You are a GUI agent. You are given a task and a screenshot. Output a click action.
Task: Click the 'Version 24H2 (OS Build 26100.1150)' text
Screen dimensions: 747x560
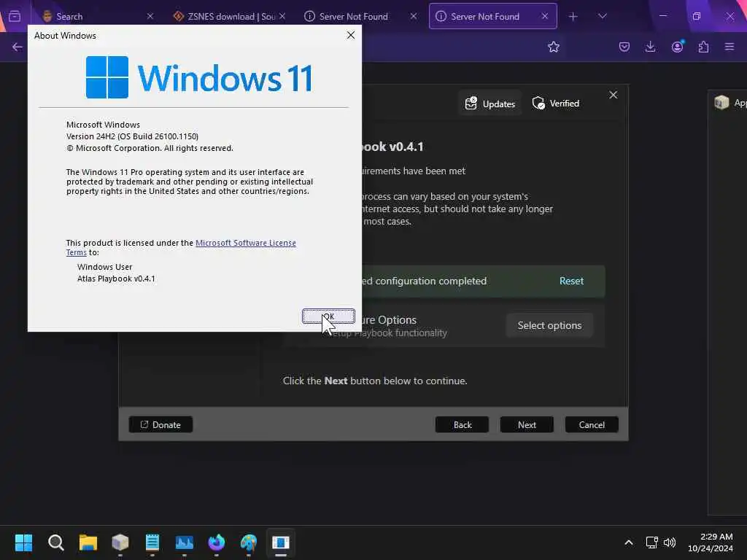click(133, 136)
